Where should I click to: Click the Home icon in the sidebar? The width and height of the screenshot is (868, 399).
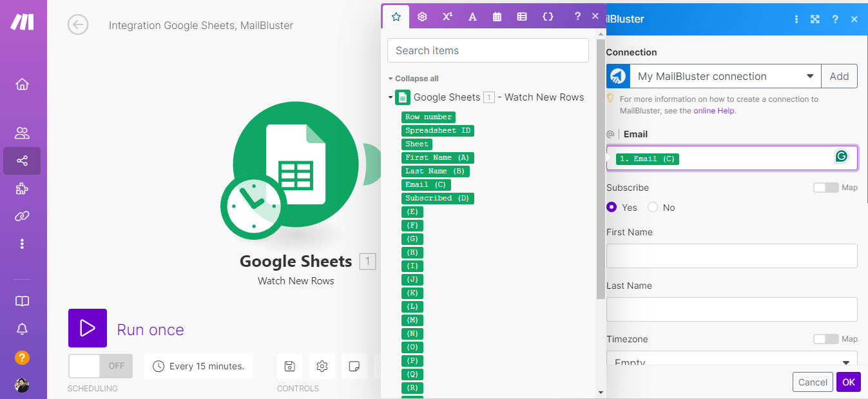(22, 84)
